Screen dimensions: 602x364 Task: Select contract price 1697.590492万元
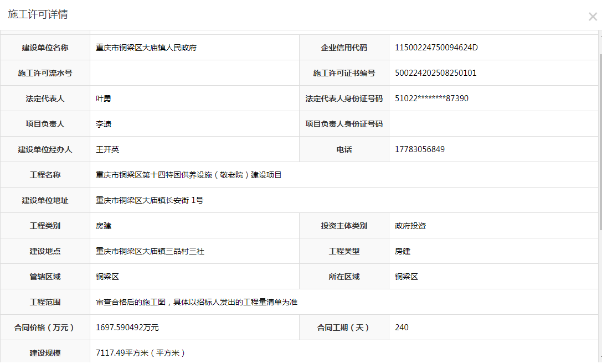[x=127, y=327]
